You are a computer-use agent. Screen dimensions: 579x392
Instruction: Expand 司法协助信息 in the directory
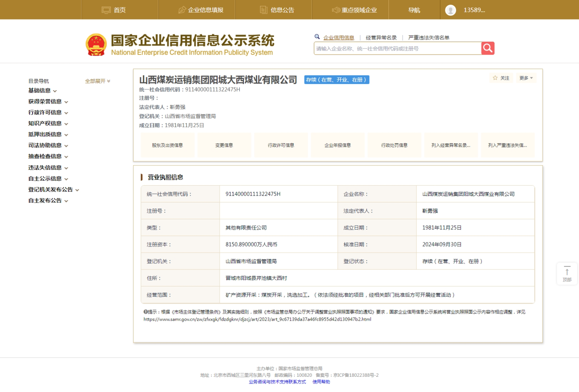pos(48,146)
